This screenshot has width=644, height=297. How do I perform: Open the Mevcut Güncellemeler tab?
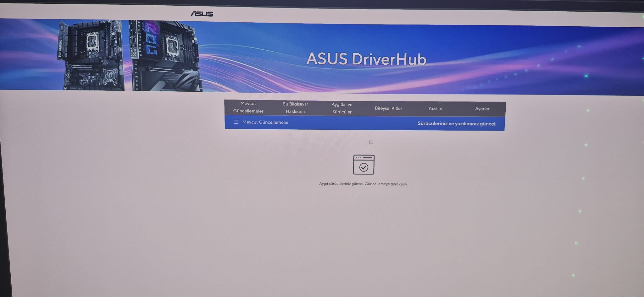(248, 107)
